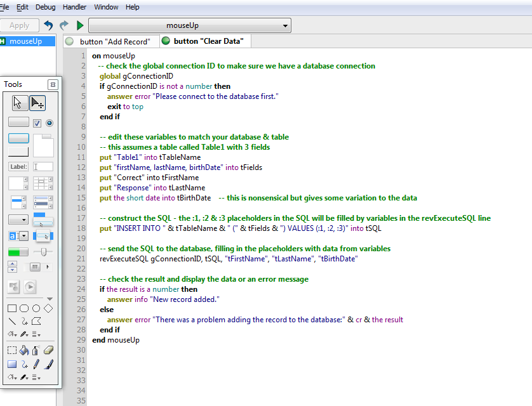Choose the radio button control in Tools

(49, 123)
